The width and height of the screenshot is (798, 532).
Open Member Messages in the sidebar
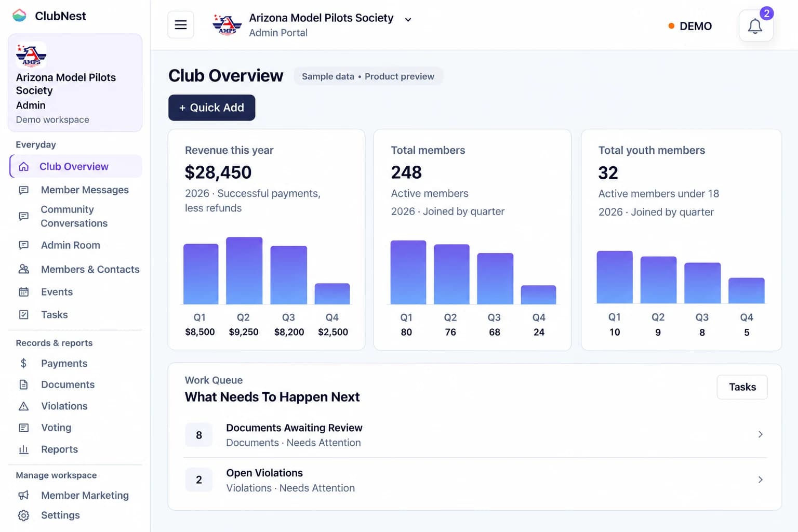76,190
